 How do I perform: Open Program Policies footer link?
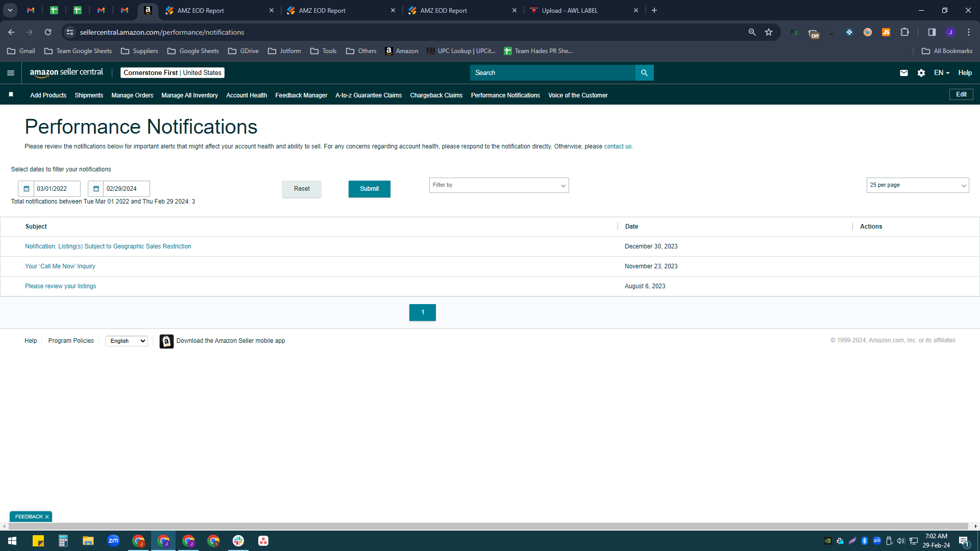point(71,341)
